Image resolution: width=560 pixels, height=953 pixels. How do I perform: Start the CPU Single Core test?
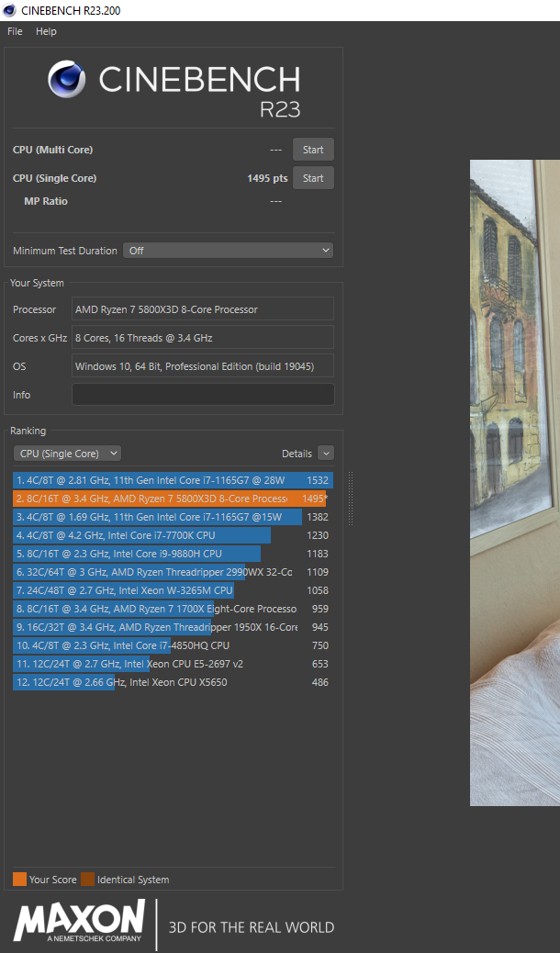pyautogui.click(x=313, y=178)
